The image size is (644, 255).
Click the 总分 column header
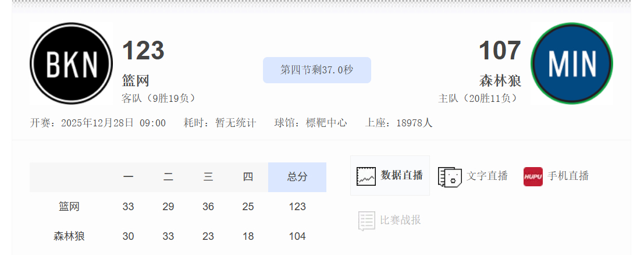coord(297,177)
